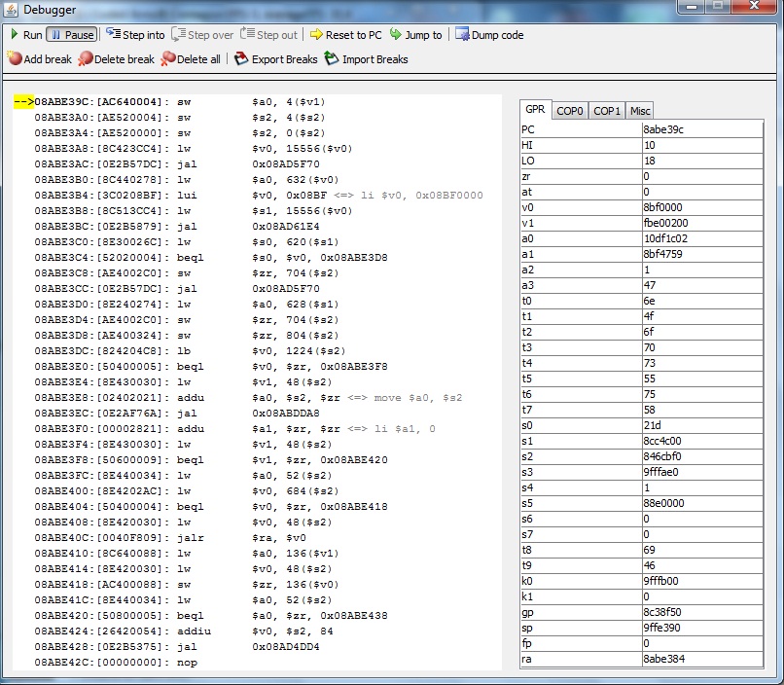Open the COP1 register tab
Viewport: 784px width, 685px height.
point(607,111)
